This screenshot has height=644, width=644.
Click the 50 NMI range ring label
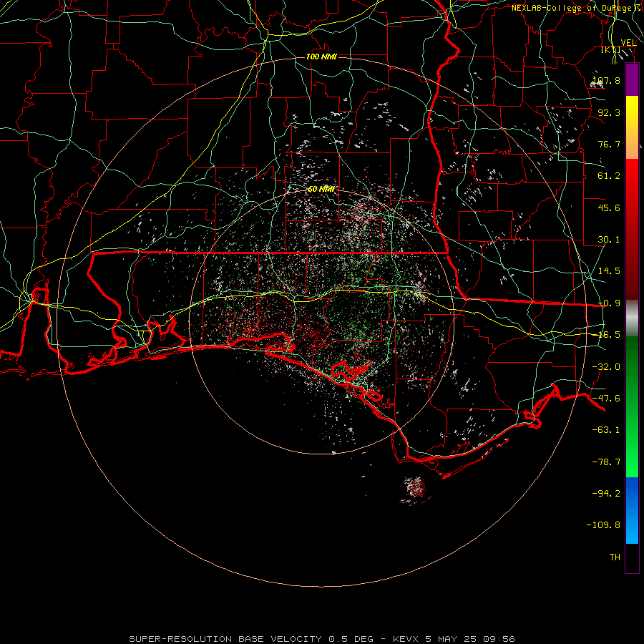click(321, 190)
